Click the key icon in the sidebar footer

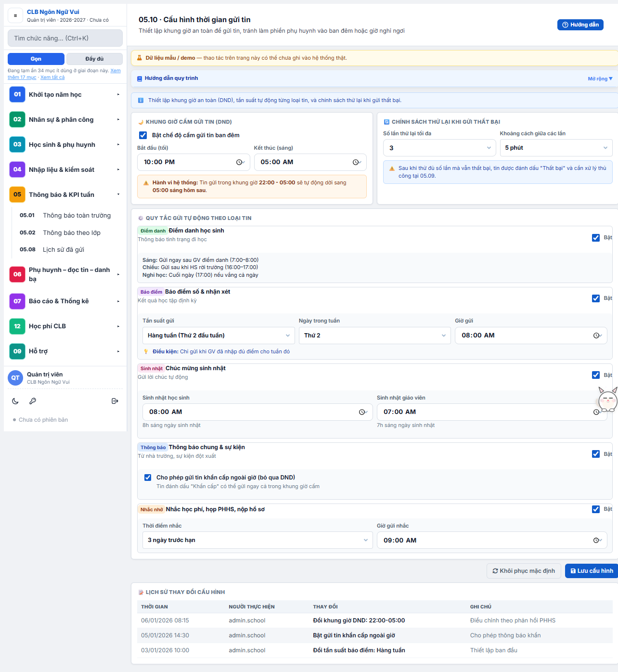(x=33, y=401)
